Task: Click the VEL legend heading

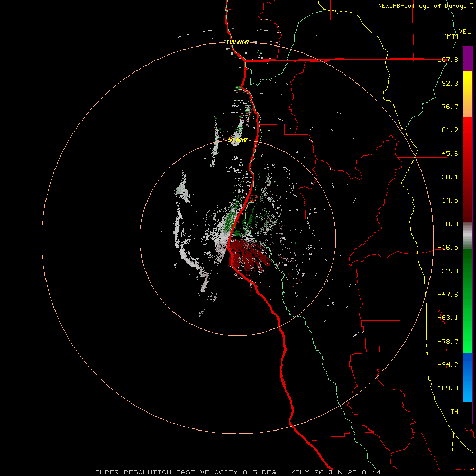Action: click(x=464, y=32)
